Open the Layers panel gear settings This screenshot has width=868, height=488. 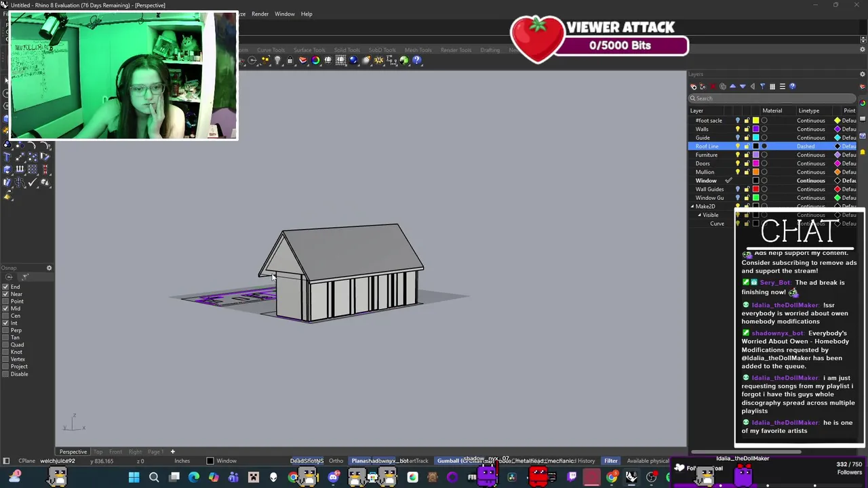pos(863,74)
